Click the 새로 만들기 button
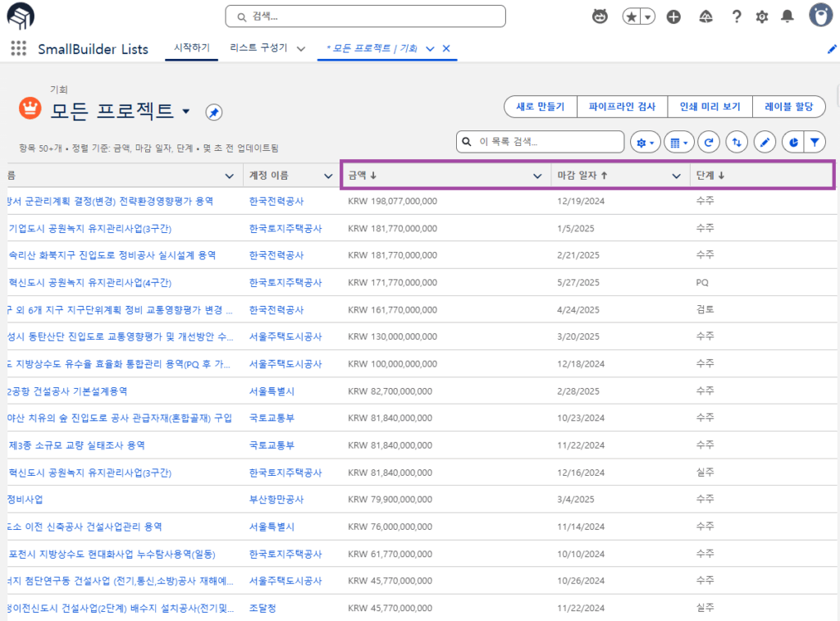The image size is (840, 621). [541, 107]
